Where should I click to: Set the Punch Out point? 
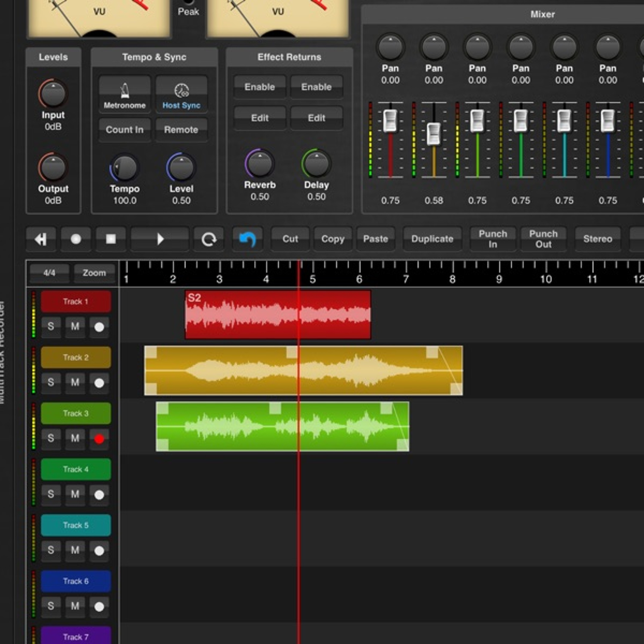click(543, 239)
